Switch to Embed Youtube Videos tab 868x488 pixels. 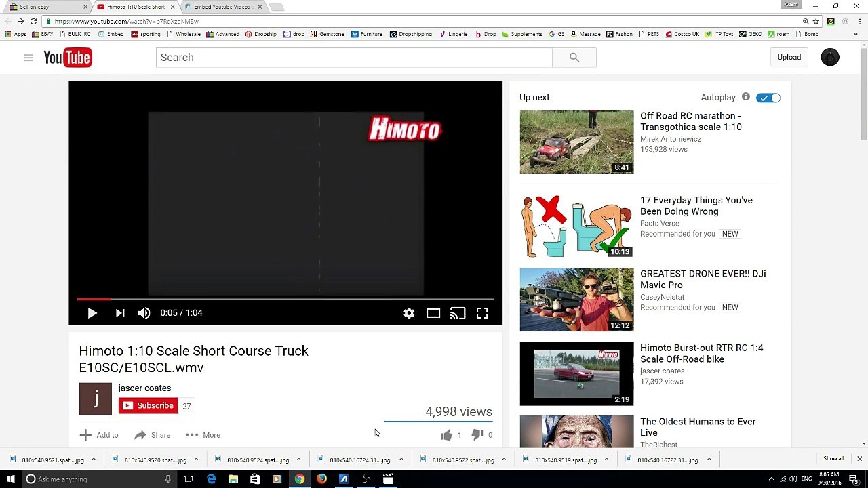point(222,7)
